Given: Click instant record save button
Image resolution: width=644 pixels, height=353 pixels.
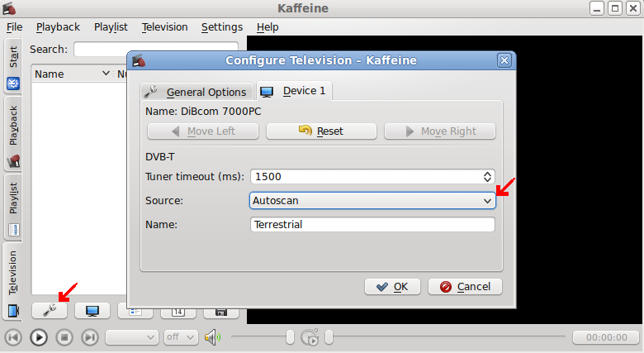Looking at the screenshot, I should [221, 312].
